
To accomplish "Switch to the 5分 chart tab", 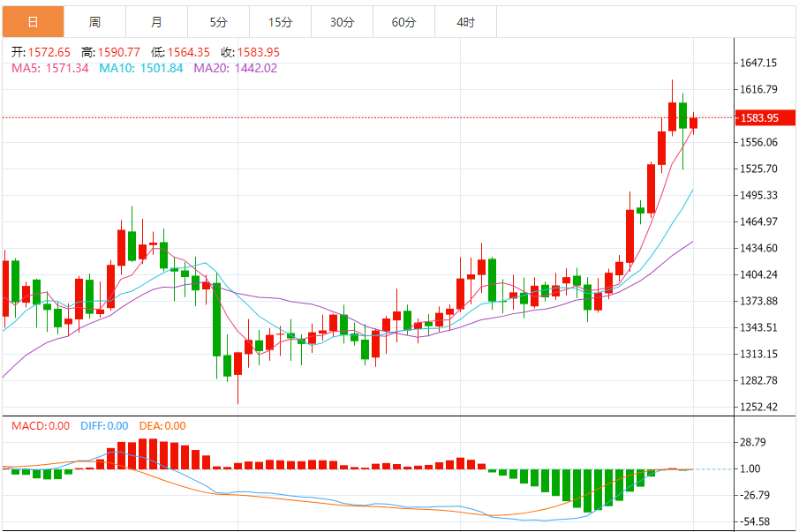I will coord(218,22).
